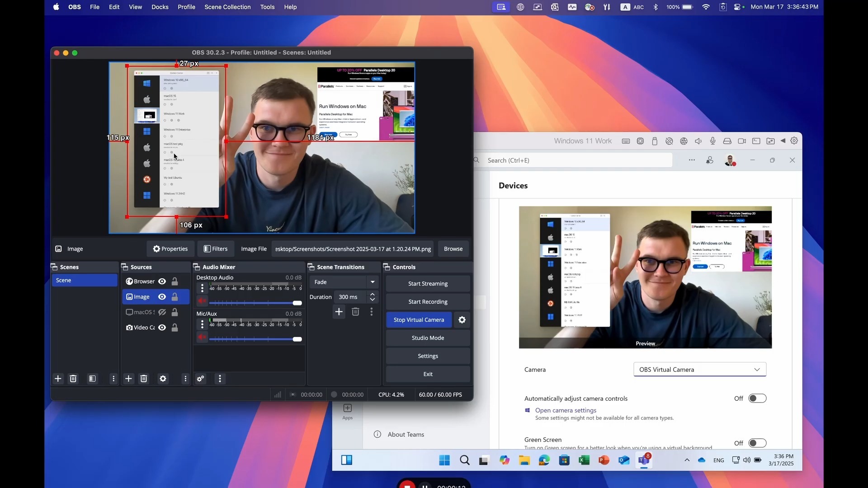The width and height of the screenshot is (868, 488).
Task: Click Stop Virtual Camera button
Action: pyautogui.click(x=419, y=320)
